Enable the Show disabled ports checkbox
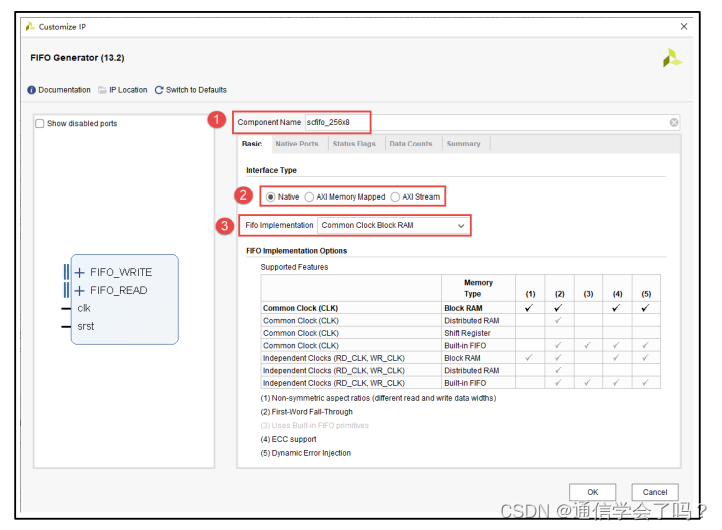 click(40, 123)
